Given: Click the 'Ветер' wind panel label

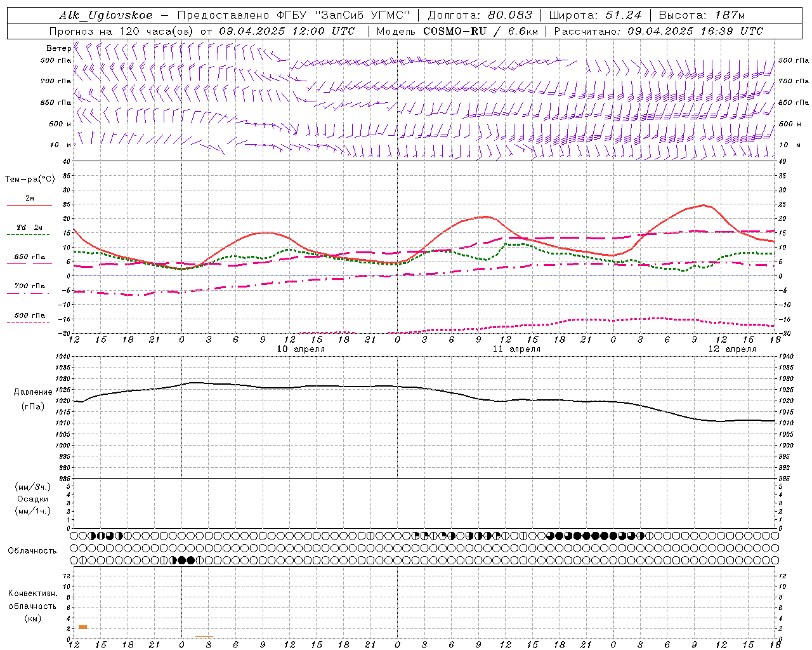Looking at the screenshot, I should pos(58,48).
